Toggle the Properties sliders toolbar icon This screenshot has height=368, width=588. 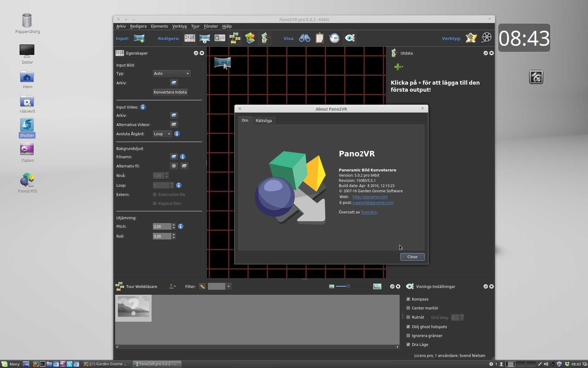pyautogui.click(x=190, y=38)
